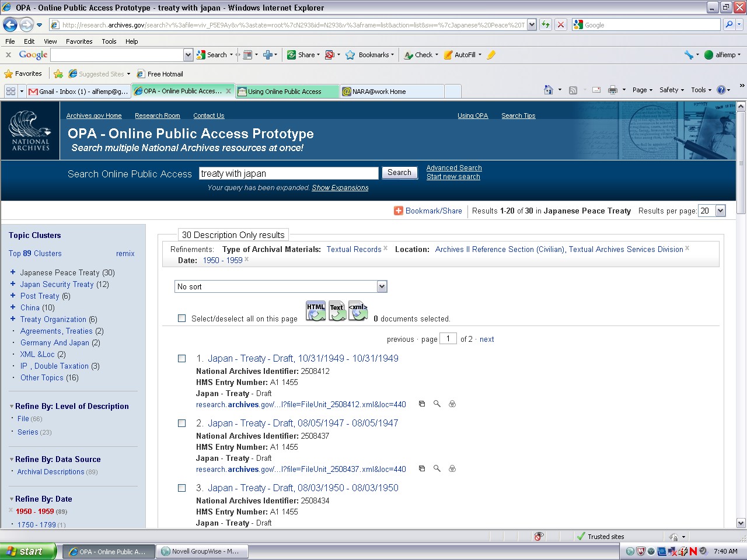
Task: Expand the Post Treaty cluster
Action: pos(13,296)
